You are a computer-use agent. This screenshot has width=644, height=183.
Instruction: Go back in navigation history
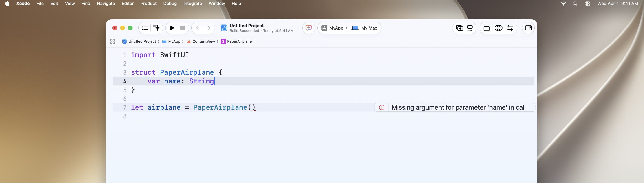click(x=198, y=28)
